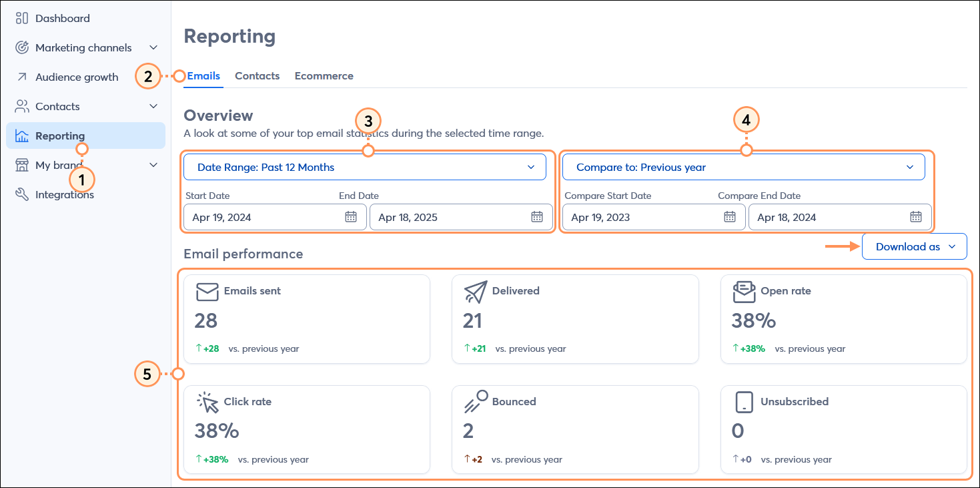980x488 pixels.
Task: Click the My brand storefront icon
Action: (x=22, y=165)
